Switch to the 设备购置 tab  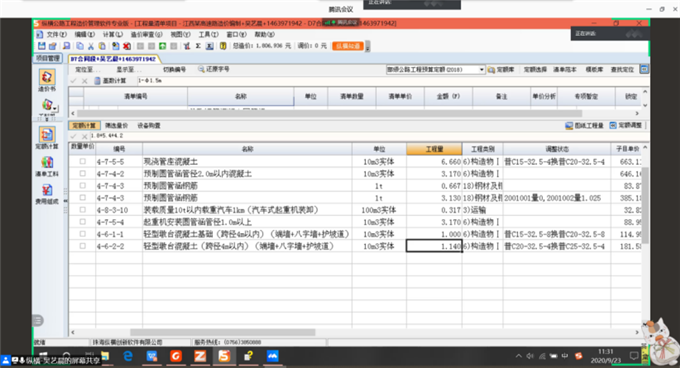[149, 125]
